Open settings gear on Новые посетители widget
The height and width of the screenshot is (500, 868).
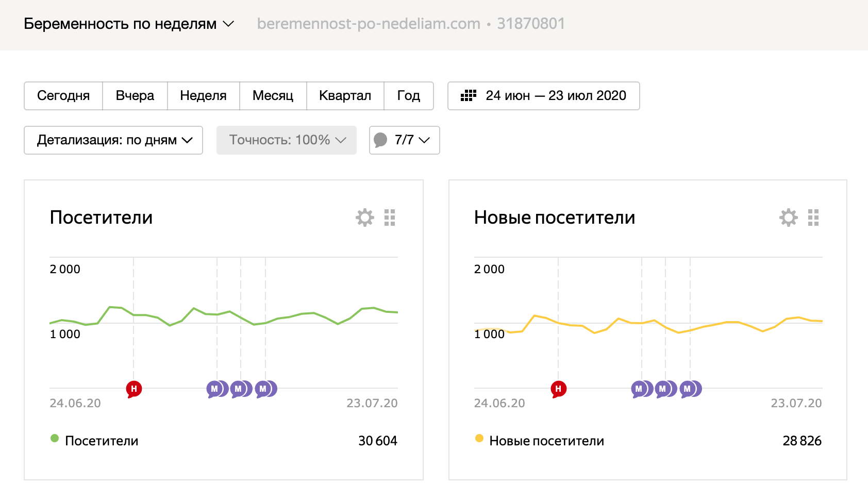point(789,218)
